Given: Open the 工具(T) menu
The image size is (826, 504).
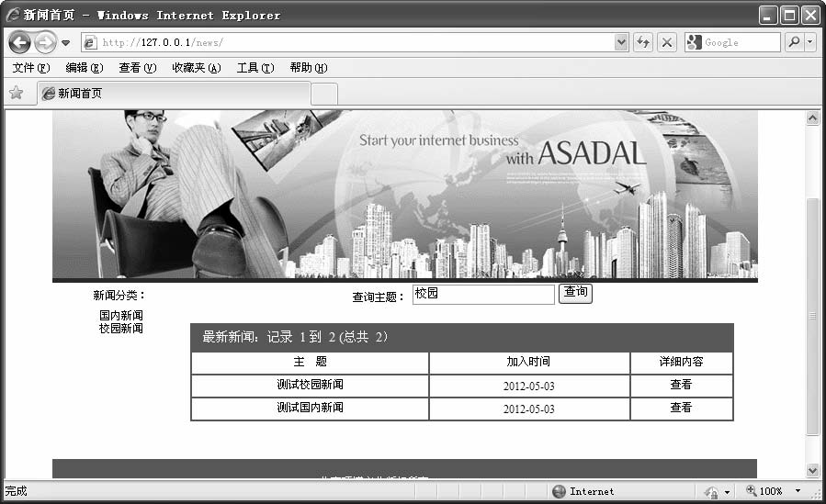Looking at the screenshot, I should click(255, 68).
